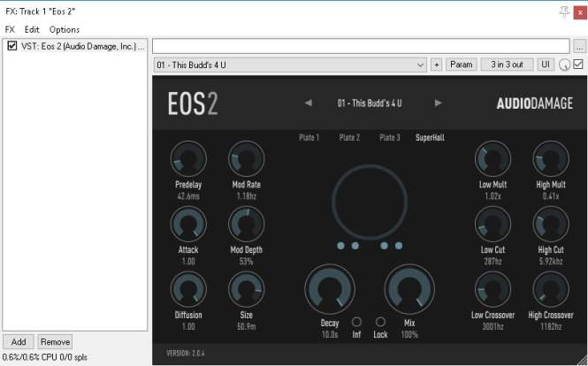The image size is (588, 366).
Task: Click the Low Mult knob
Action: [x=493, y=159]
